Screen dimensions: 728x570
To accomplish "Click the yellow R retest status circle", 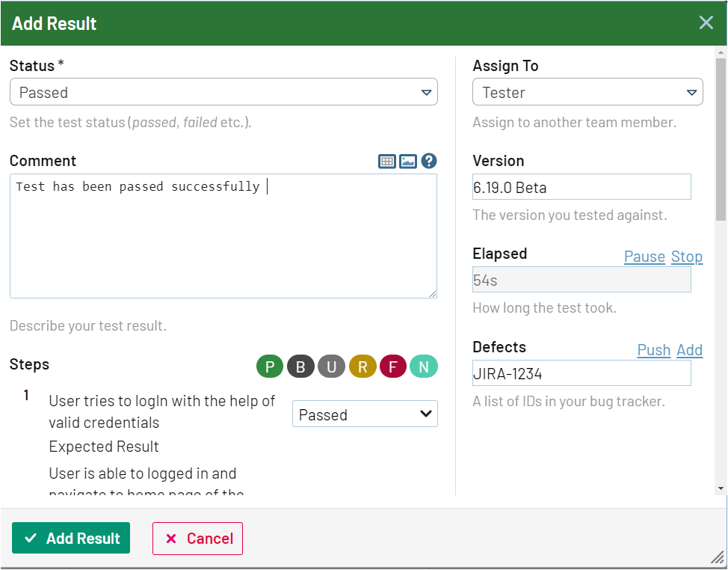I will tap(363, 367).
